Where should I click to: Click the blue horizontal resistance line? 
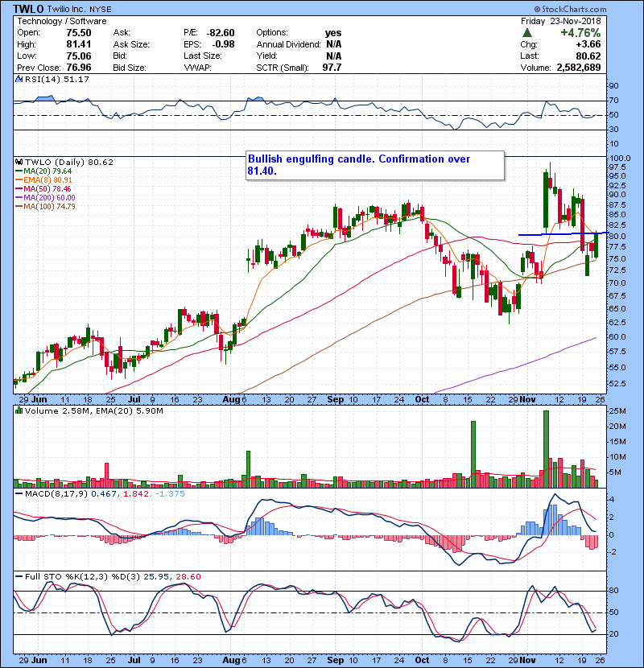point(555,234)
